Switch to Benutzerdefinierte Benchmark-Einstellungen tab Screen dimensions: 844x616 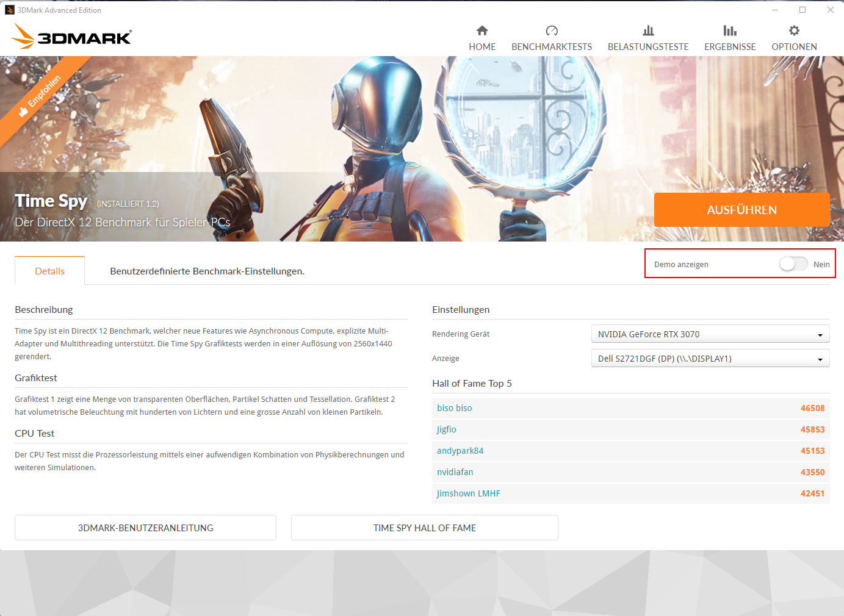(x=207, y=271)
